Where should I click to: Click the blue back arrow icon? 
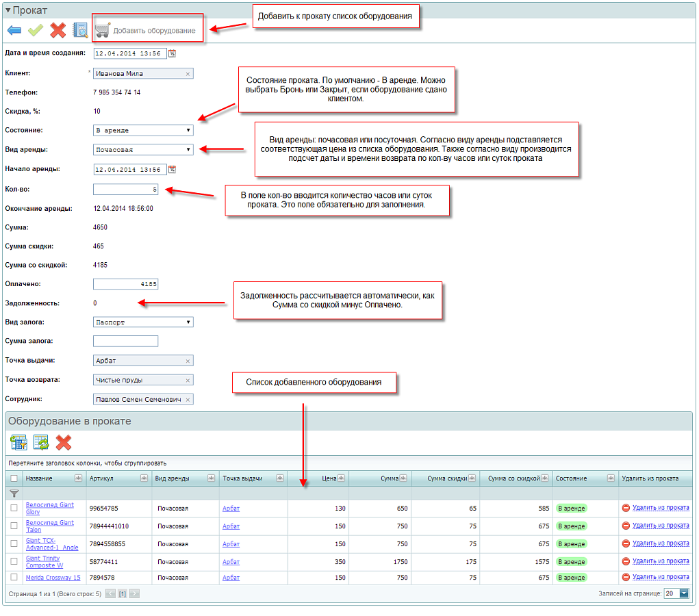click(x=14, y=30)
